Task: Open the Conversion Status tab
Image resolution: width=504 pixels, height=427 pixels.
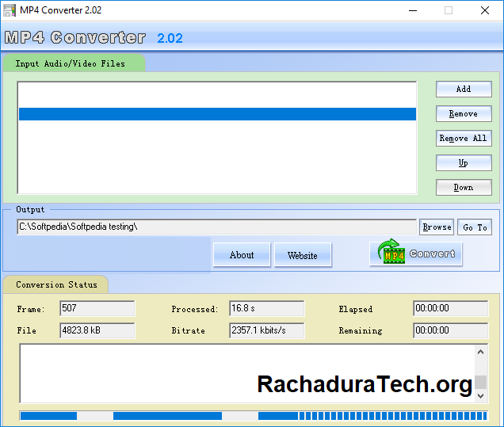Action: tap(56, 284)
